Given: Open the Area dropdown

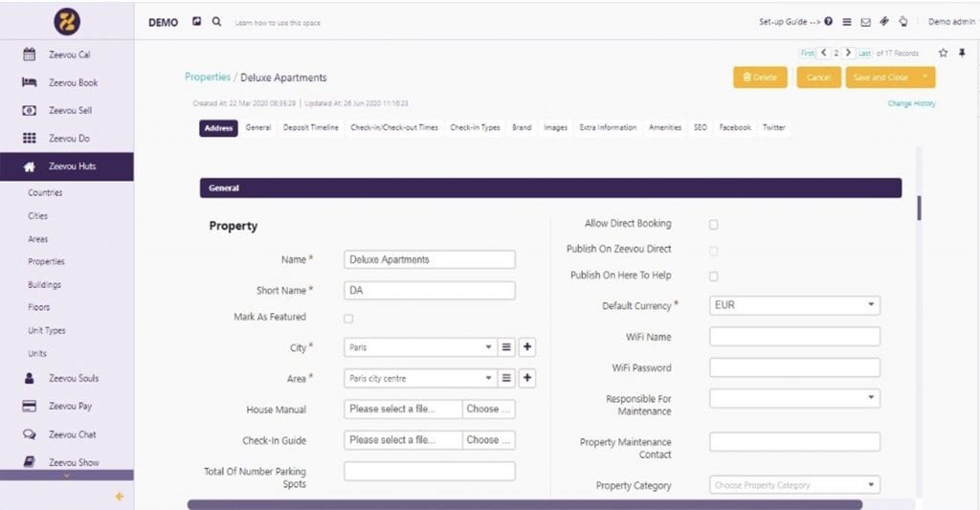Looking at the screenshot, I should click(x=420, y=378).
